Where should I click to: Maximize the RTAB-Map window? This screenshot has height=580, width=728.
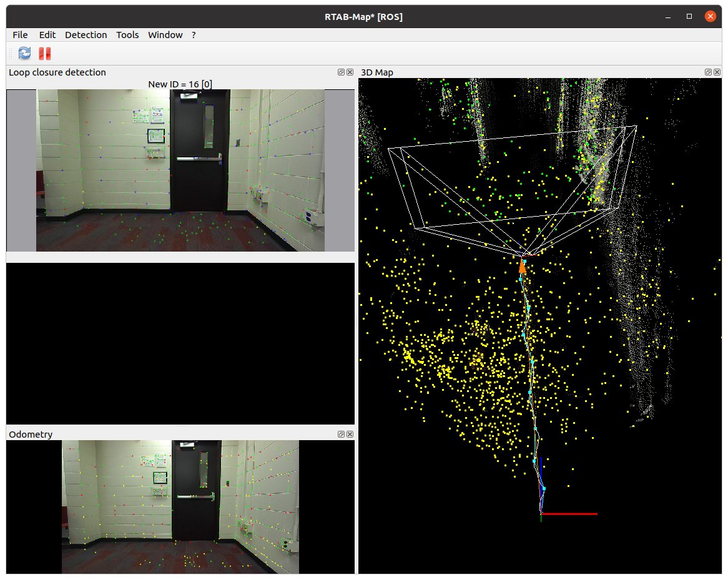689,17
